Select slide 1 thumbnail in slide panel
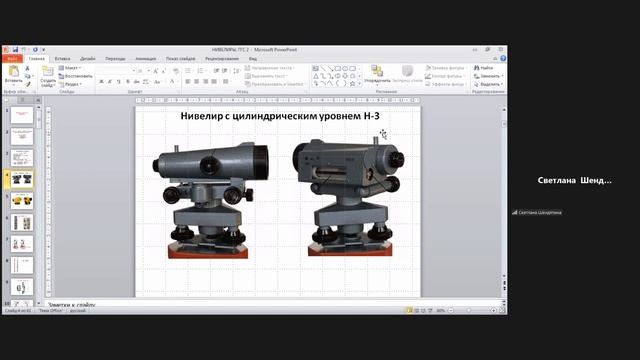The width and height of the screenshot is (640, 360). (x=22, y=115)
